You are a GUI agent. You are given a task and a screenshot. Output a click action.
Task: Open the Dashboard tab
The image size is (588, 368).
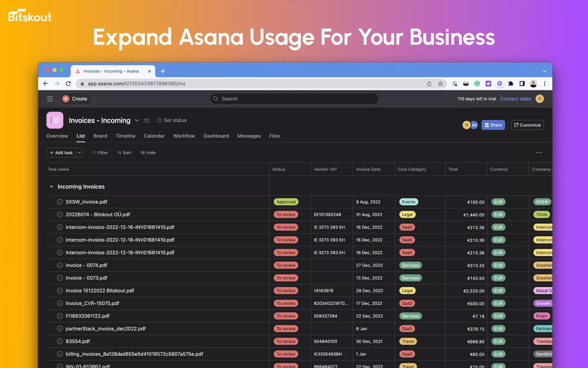(x=216, y=136)
